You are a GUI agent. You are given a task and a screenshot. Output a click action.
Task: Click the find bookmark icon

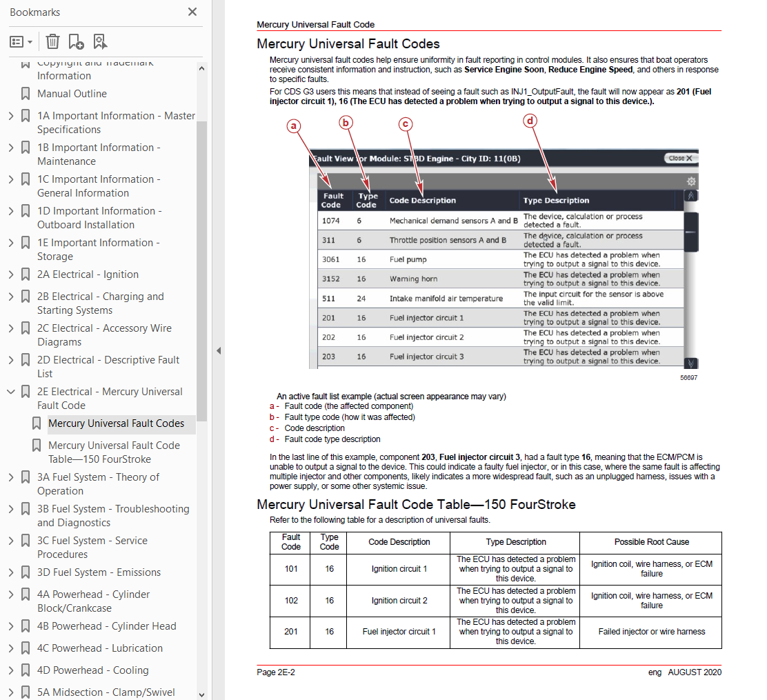[x=100, y=41]
